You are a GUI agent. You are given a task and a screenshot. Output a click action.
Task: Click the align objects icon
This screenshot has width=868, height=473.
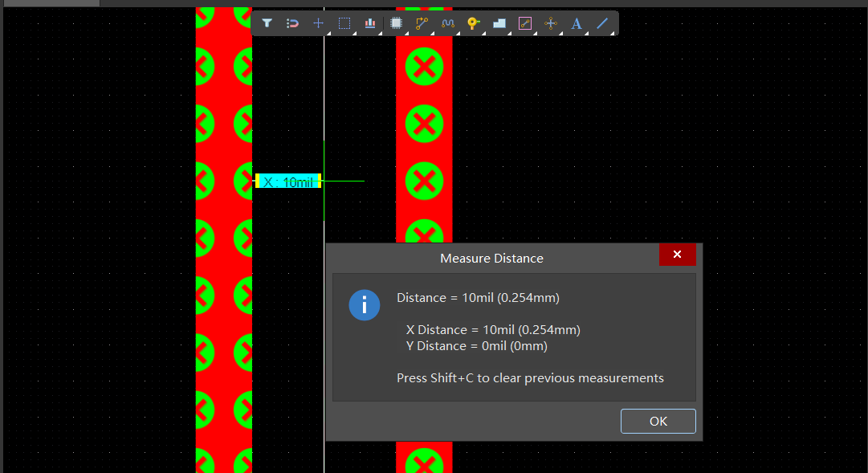370,23
